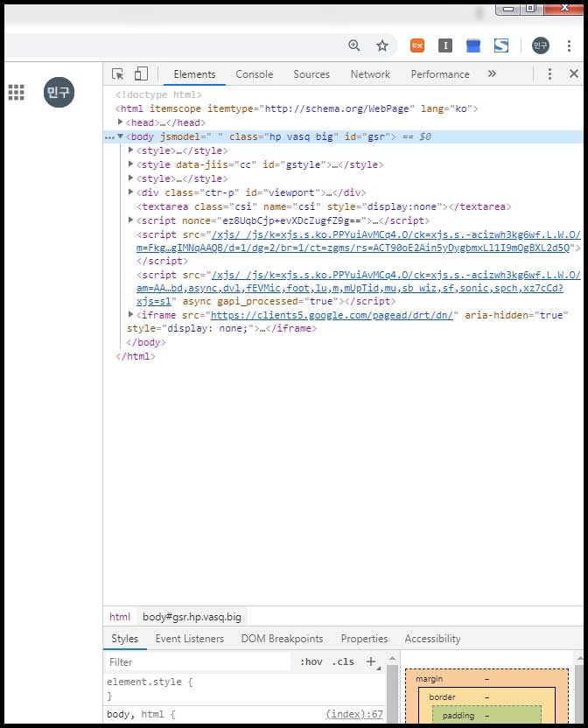Open the dark gray 'I' extension icon
The width and height of the screenshot is (588, 728).
point(445,45)
